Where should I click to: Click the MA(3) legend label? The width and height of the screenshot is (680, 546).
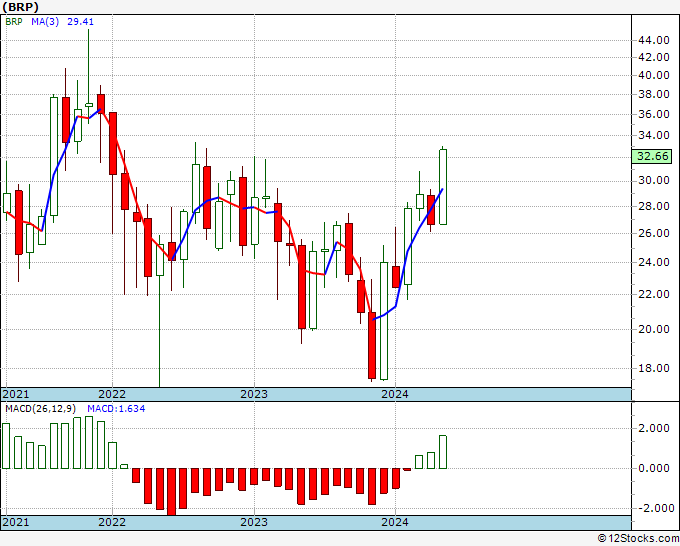(x=45, y=22)
